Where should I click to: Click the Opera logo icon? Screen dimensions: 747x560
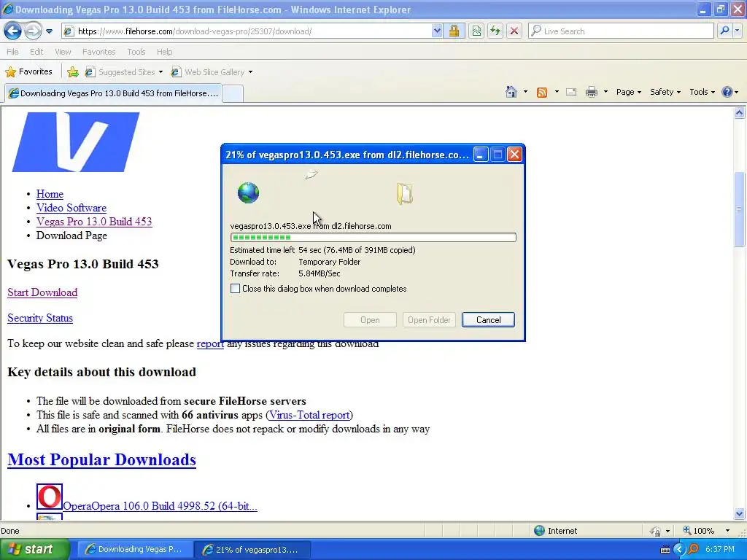click(x=50, y=497)
